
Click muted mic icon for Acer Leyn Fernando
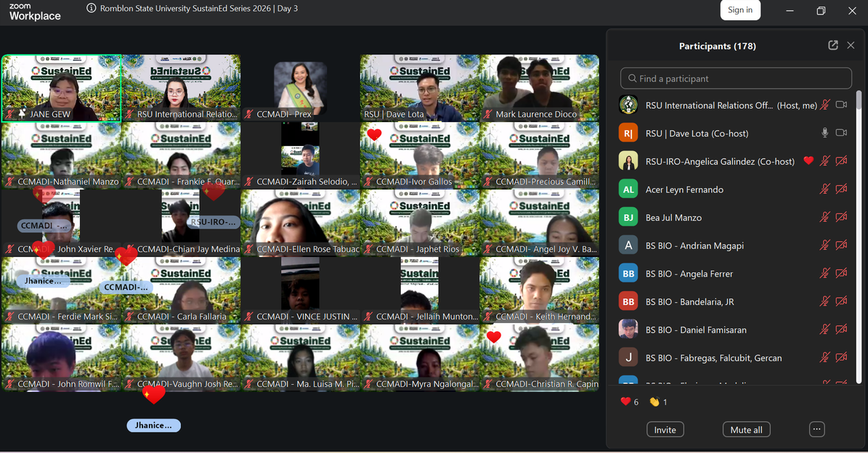(x=824, y=189)
